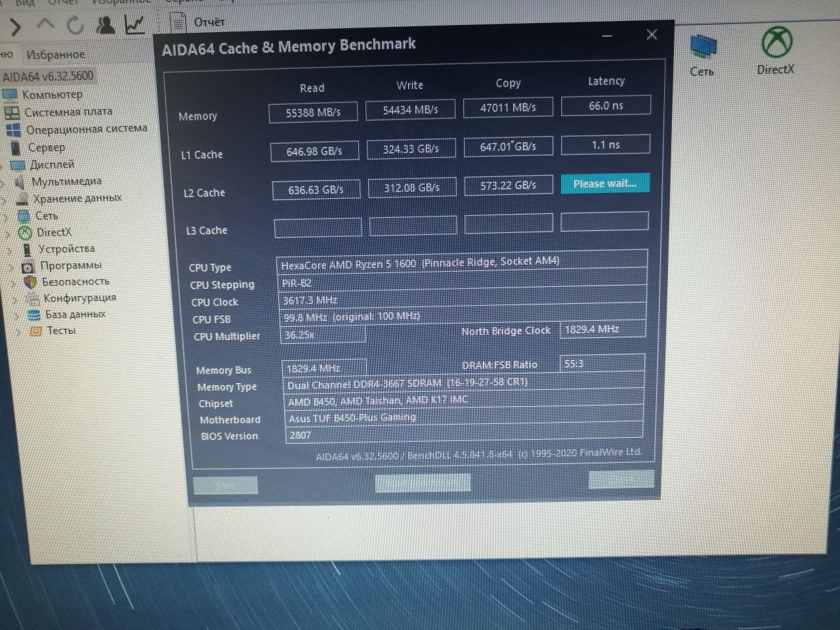The height and width of the screenshot is (630, 840).
Task: Expand the Конфигурация tree node arrow
Action: (15, 300)
